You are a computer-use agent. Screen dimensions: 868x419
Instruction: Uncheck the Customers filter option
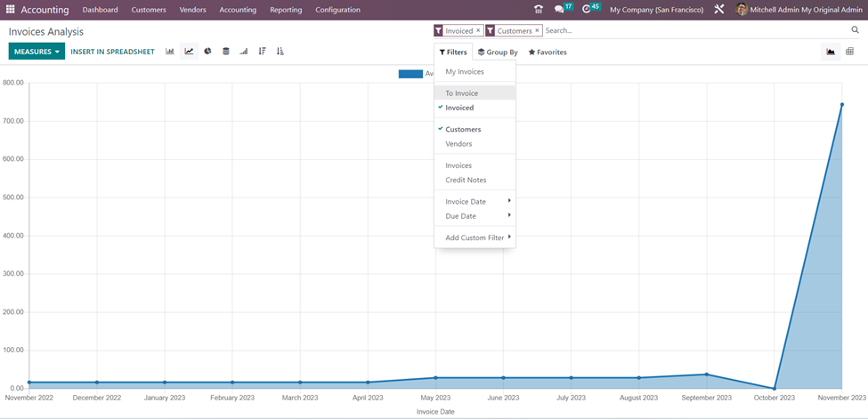click(x=463, y=130)
